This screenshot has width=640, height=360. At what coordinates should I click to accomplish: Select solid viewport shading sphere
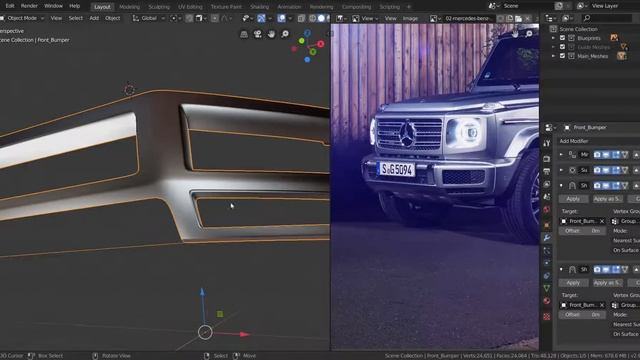(x=321, y=18)
